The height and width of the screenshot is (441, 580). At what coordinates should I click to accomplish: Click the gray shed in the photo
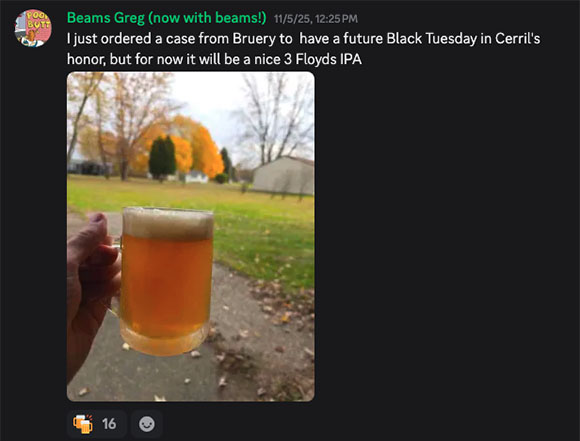tap(284, 176)
